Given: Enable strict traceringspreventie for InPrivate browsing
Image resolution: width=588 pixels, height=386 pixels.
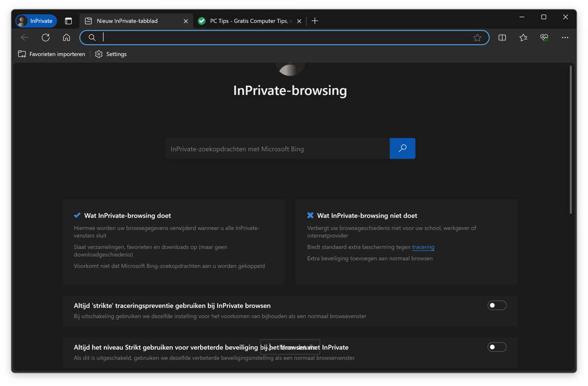Looking at the screenshot, I should (x=496, y=305).
